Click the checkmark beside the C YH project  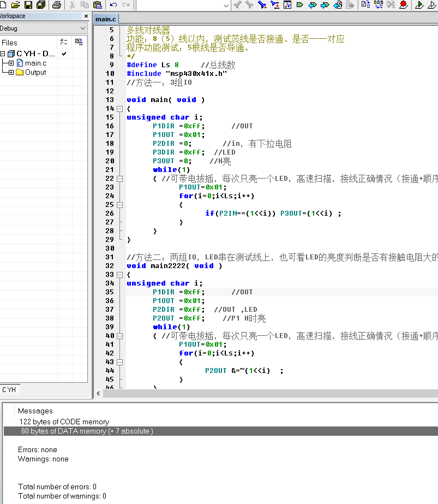[64, 54]
